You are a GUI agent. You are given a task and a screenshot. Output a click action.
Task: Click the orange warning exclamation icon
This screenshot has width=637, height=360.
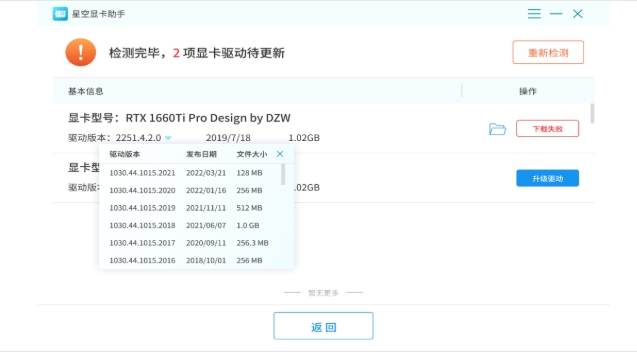80,52
